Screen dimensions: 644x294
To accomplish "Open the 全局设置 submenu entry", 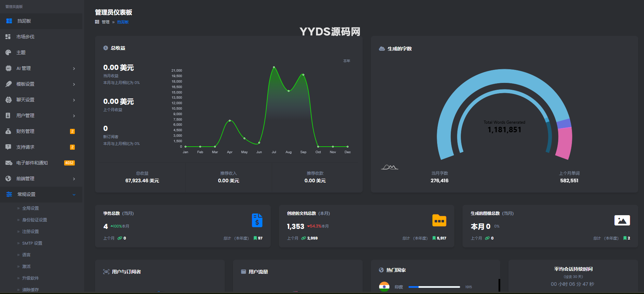I will coord(31,208).
